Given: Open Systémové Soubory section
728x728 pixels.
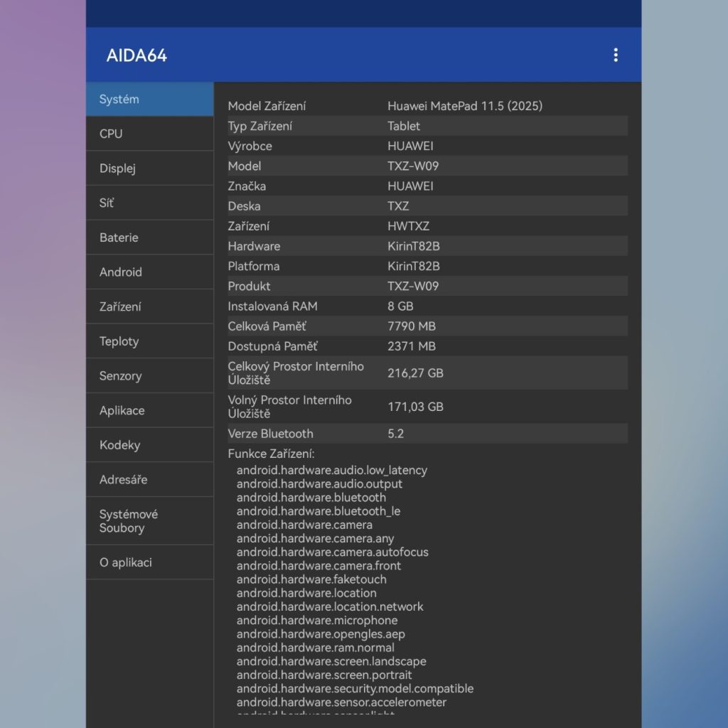Looking at the screenshot, I should (x=149, y=521).
